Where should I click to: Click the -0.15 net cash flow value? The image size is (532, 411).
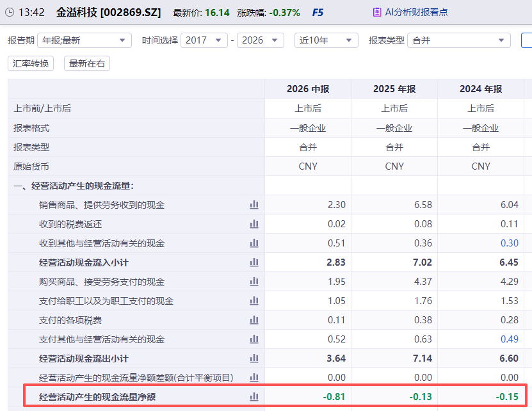507,397
